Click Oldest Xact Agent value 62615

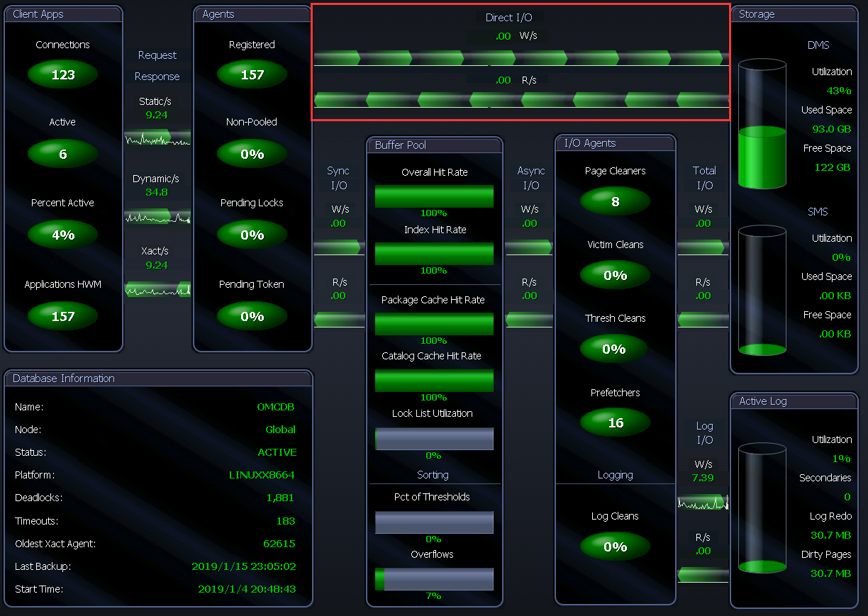pyautogui.click(x=279, y=544)
